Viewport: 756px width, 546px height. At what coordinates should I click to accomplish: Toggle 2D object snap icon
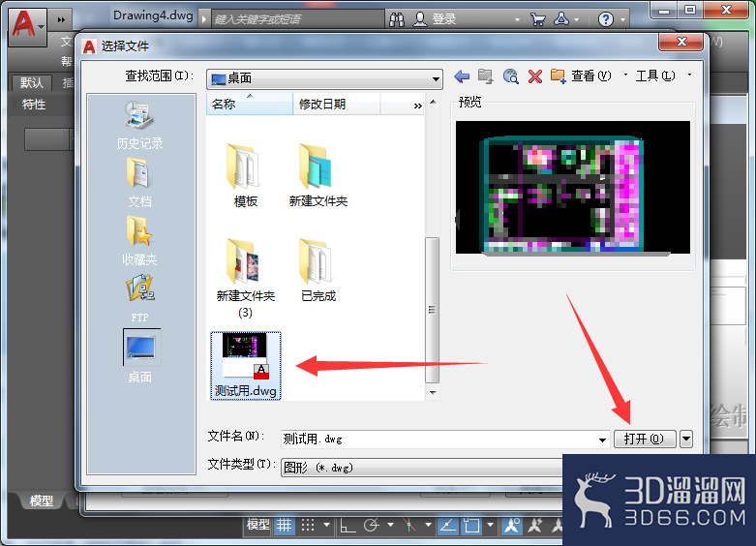[472, 525]
